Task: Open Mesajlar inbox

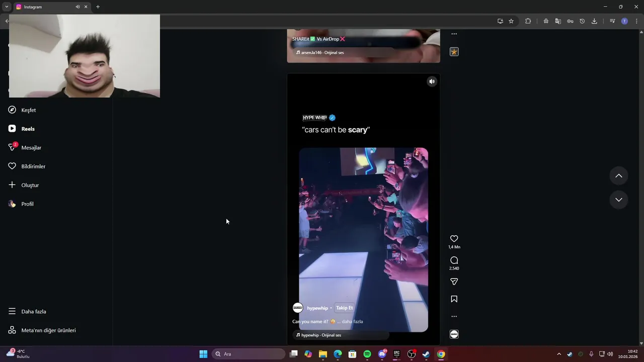Action: point(31,148)
